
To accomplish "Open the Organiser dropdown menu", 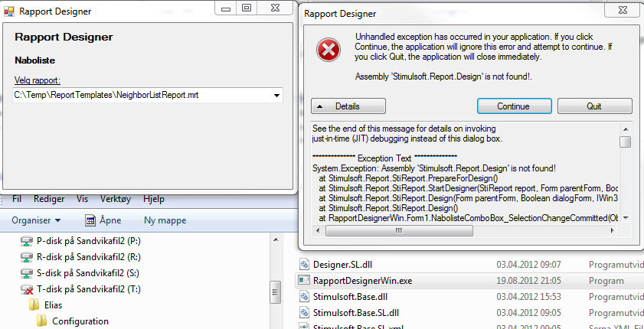I will 36,220.
